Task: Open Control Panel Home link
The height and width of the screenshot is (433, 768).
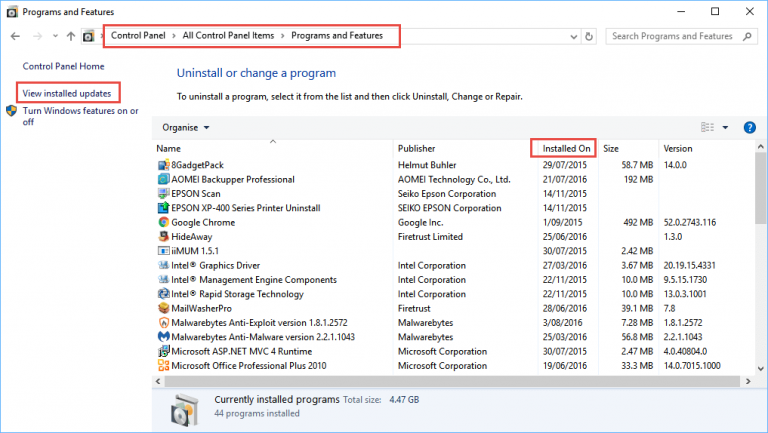Action: (63, 66)
